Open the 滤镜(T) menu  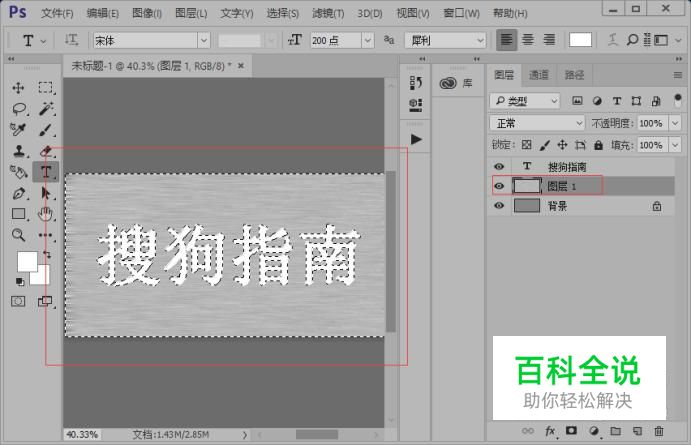point(328,13)
